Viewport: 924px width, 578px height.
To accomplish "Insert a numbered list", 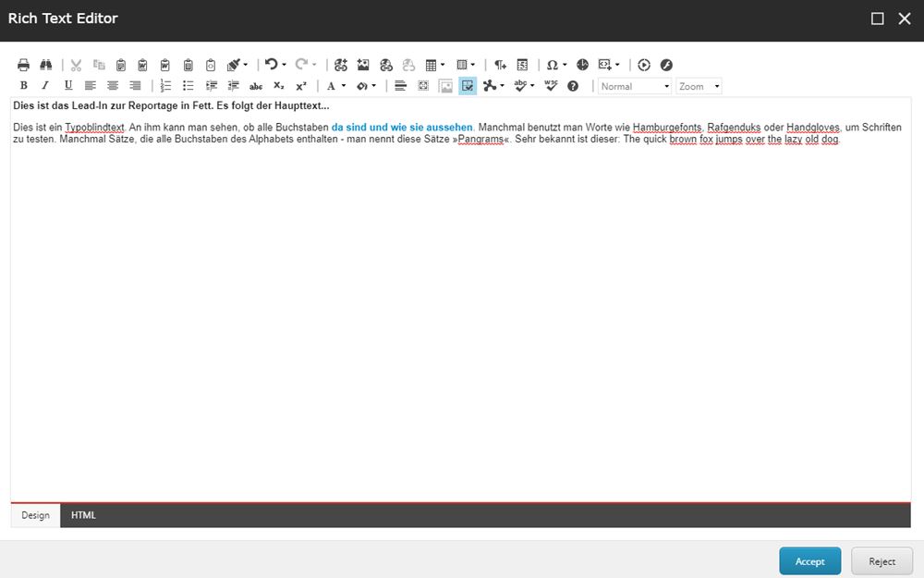I will [166, 86].
